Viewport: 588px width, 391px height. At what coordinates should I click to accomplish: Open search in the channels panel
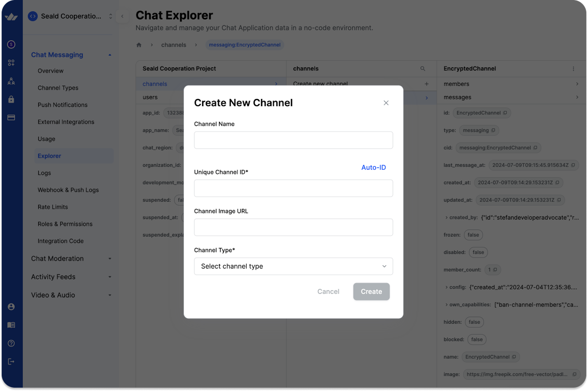422,68
